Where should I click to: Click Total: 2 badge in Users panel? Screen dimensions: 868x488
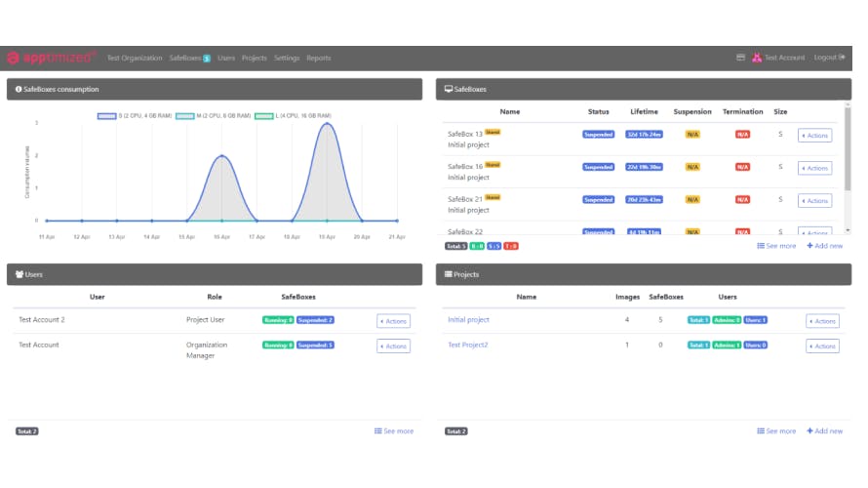(26, 431)
